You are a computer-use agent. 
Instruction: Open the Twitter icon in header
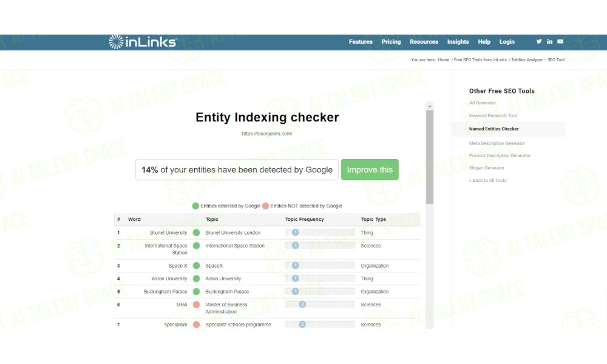point(539,41)
